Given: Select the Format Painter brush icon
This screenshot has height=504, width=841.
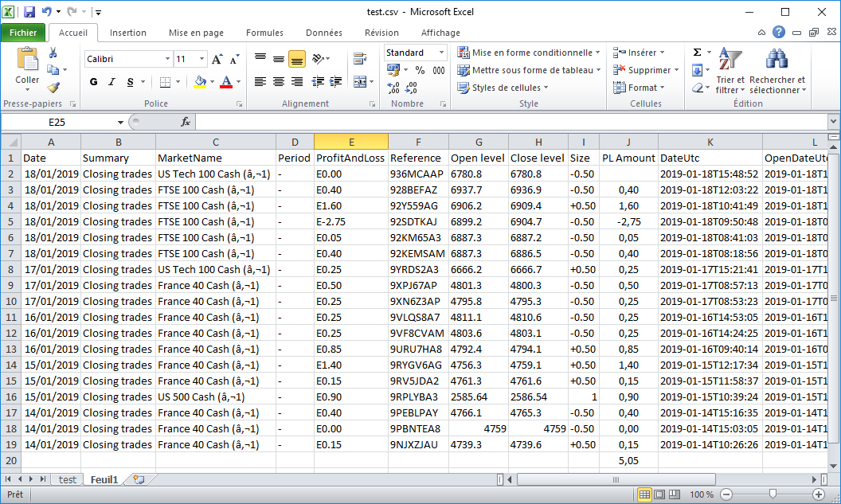Looking at the screenshot, I should (53, 88).
